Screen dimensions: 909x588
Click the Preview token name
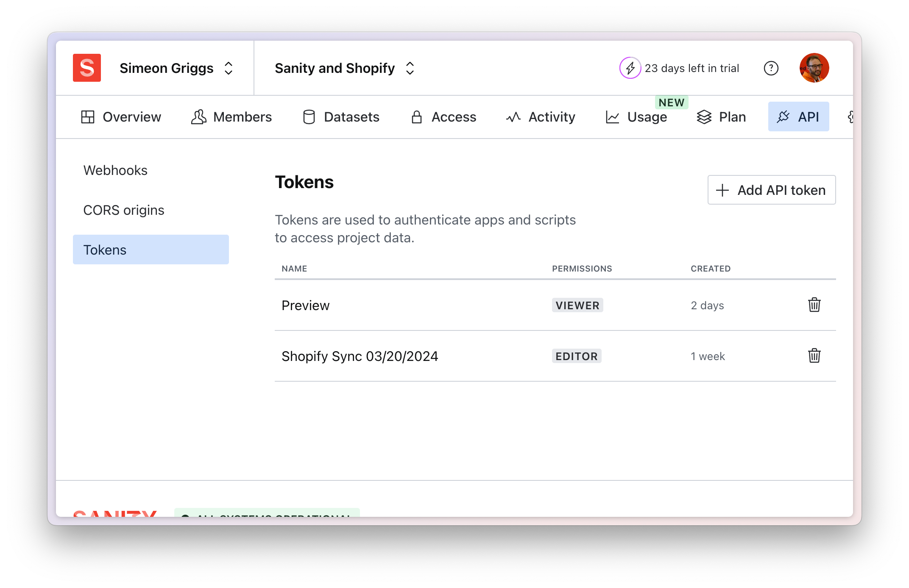(x=305, y=305)
